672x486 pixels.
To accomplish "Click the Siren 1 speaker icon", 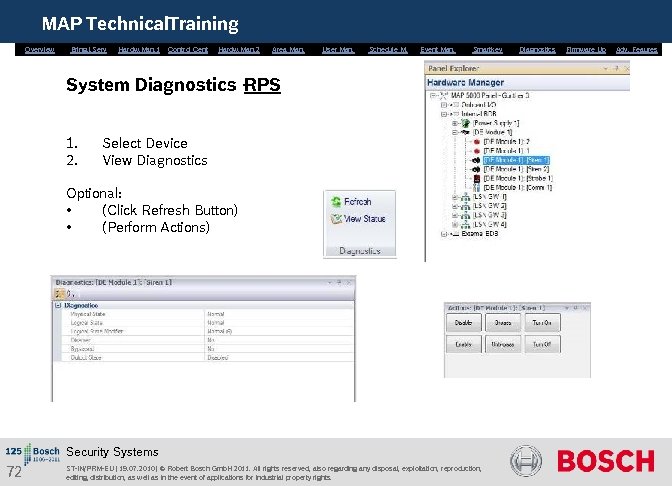I will tap(476, 160).
